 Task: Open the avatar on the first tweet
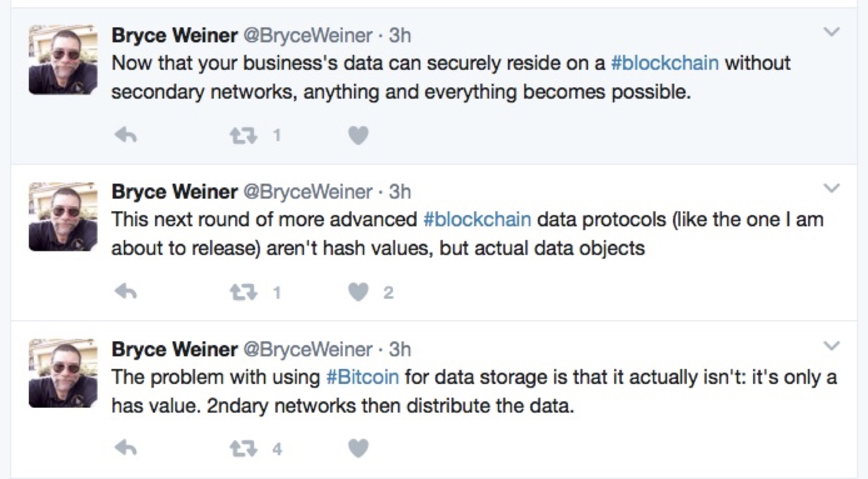(63, 60)
